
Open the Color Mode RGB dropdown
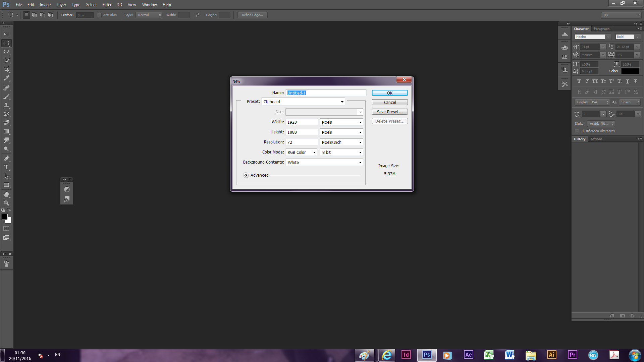[x=301, y=153]
